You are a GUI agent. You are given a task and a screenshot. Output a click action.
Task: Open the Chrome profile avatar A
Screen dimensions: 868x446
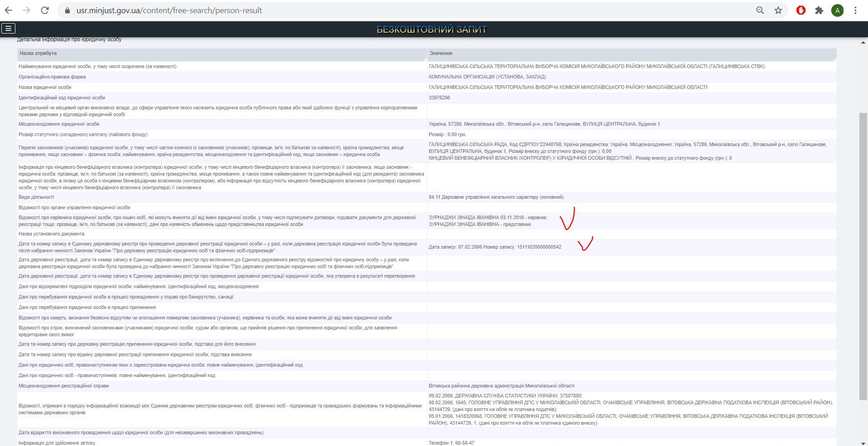pyautogui.click(x=837, y=10)
